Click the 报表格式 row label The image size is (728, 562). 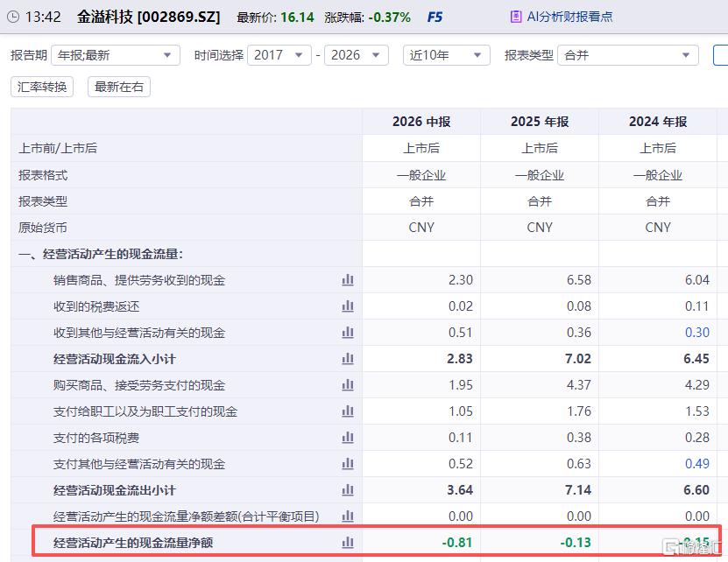pos(43,175)
